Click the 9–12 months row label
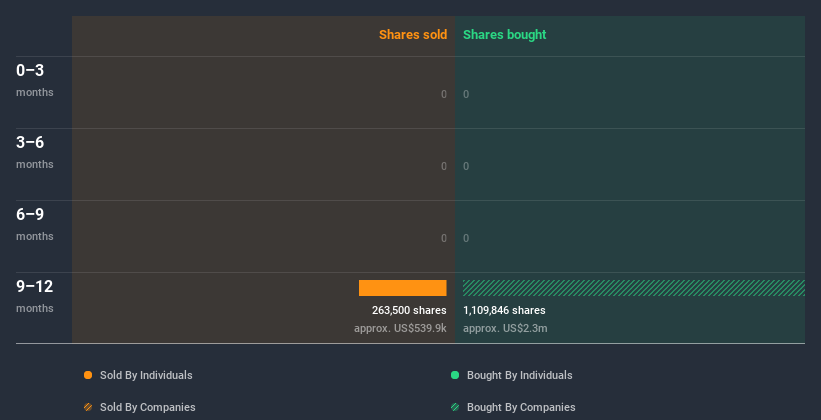Image resolution: width=821 pixels, height=420 pixels. point(35,296)
